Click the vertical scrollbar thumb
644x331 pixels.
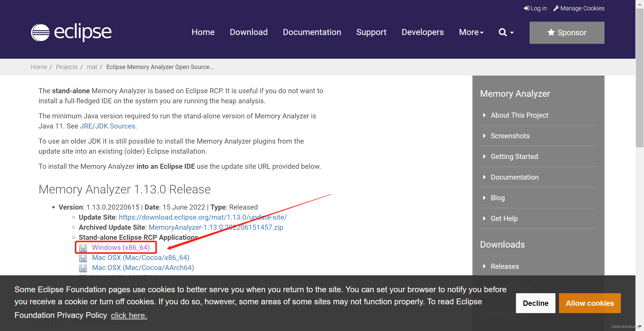[x=639, y=78]
